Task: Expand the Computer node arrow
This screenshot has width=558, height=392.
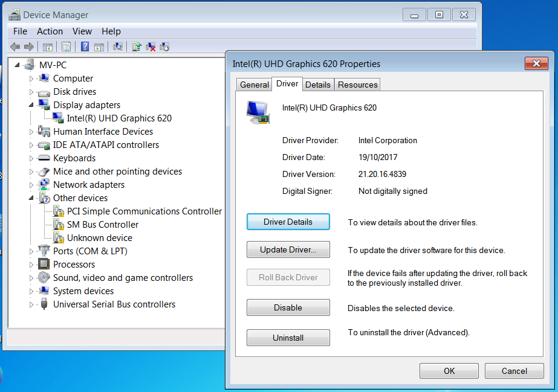Action: [31, 79]
